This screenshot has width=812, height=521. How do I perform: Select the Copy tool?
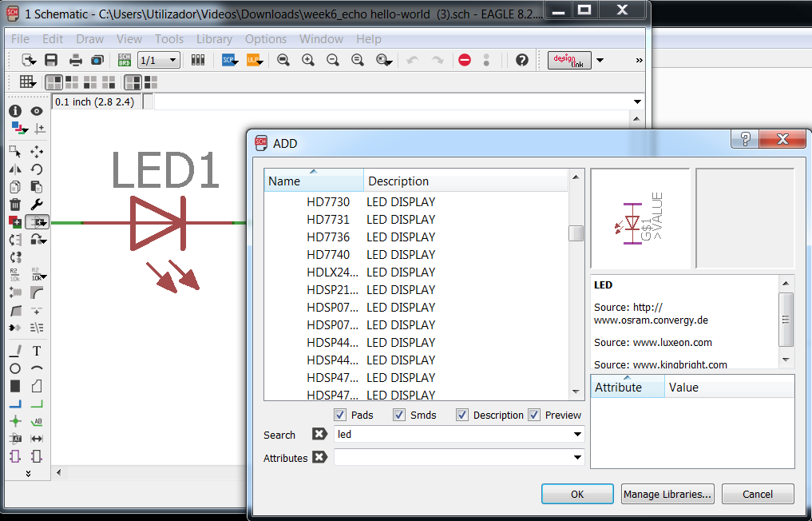coord(15,187)
